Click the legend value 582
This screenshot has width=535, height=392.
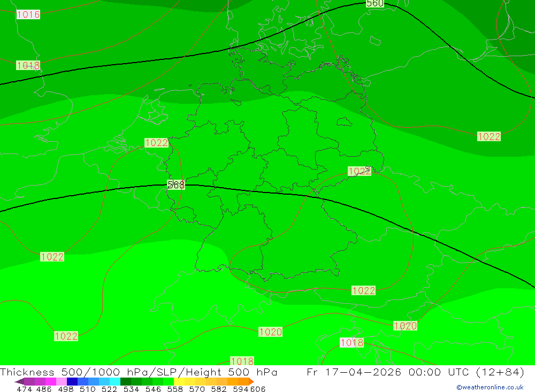[x=218, y=389]
